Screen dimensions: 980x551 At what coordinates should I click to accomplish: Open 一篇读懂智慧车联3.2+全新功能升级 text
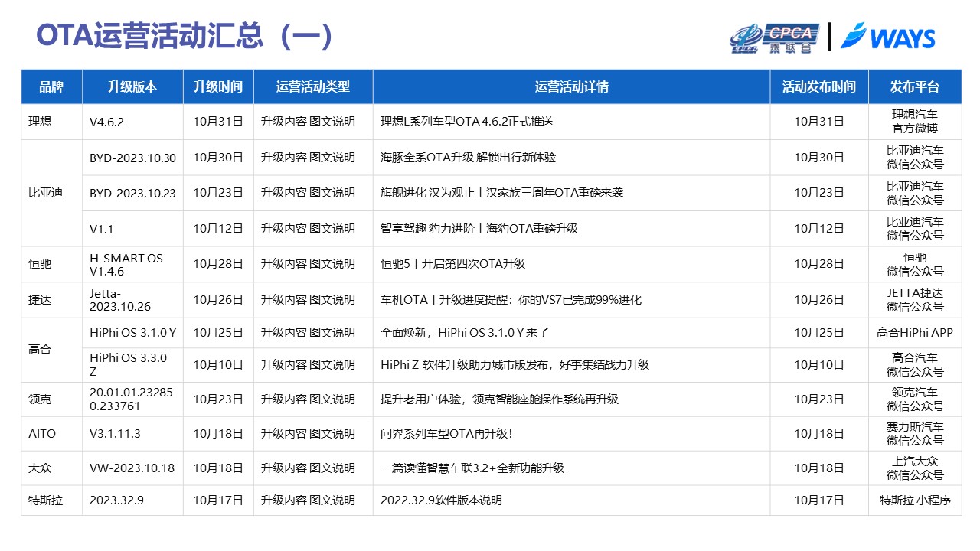[x=472, y=468]
